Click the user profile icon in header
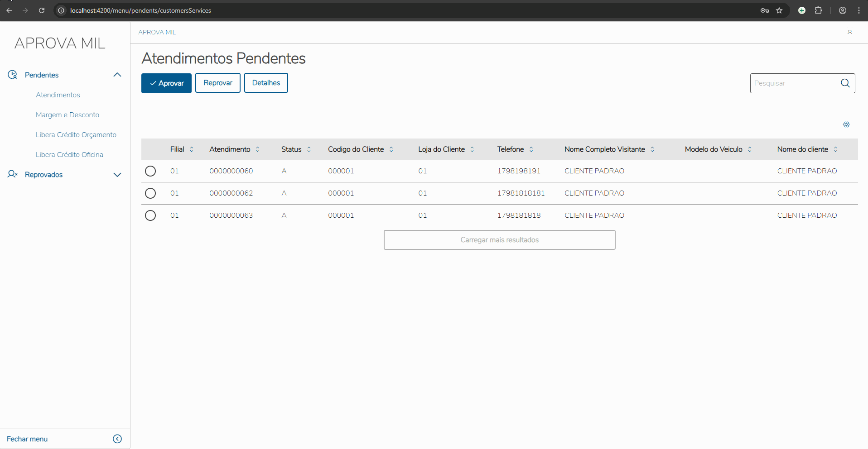Image resolution: width=868 pixels, height=449 pixels. point(850,32)
